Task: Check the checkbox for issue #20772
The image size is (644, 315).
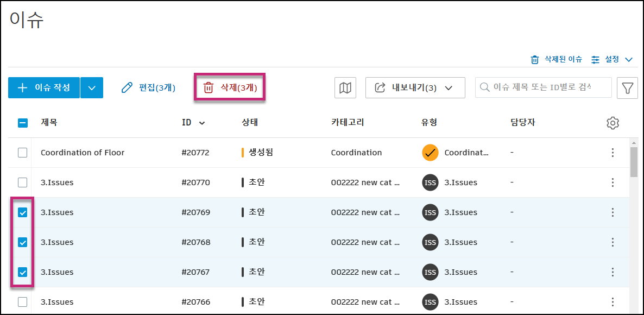Action: (22, 153)
